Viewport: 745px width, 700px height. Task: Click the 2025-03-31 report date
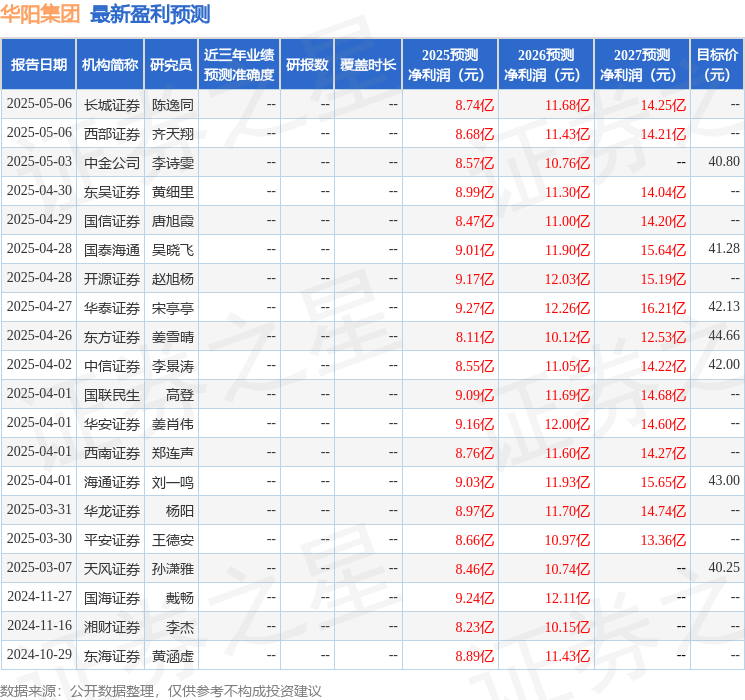(x=39, y=509)
